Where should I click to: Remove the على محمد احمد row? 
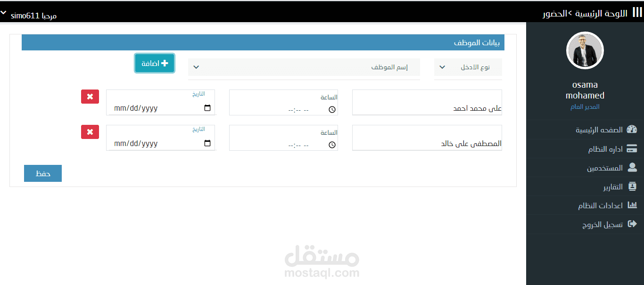(90, 97)
